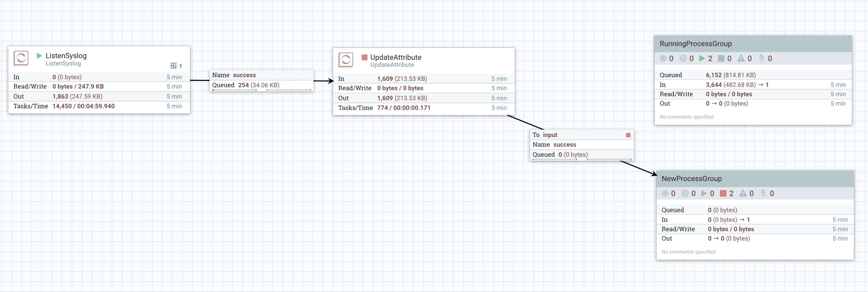Click the invalid warning icon in RunningProcessGroup

741,58
